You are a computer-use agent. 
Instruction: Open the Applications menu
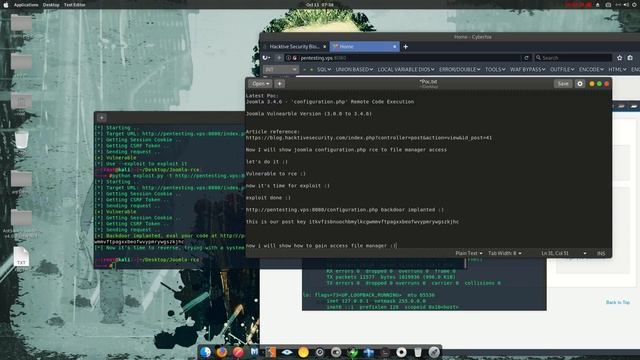click(x=26, y=5)
